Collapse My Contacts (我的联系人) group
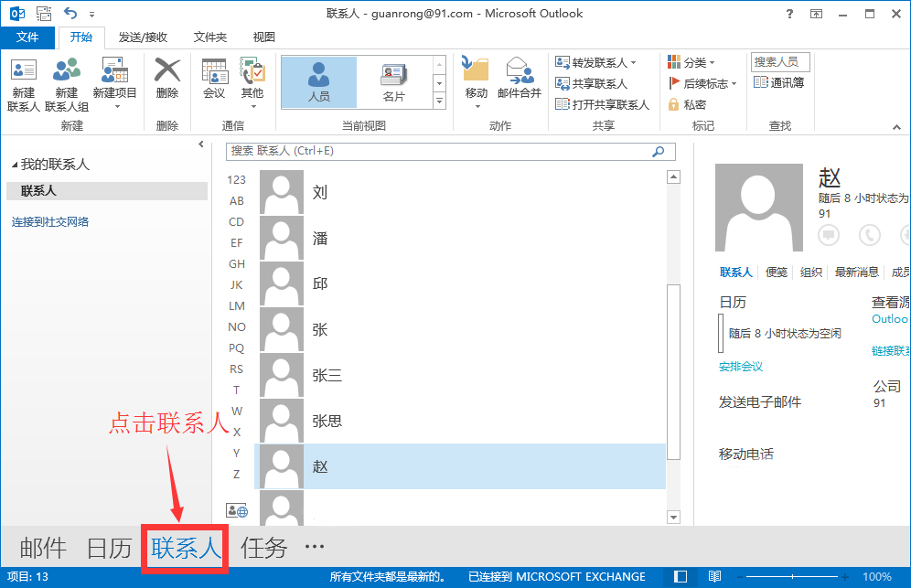Image resolution: width=911 pixels, height=588 pixels. click(x=15, y=165)
